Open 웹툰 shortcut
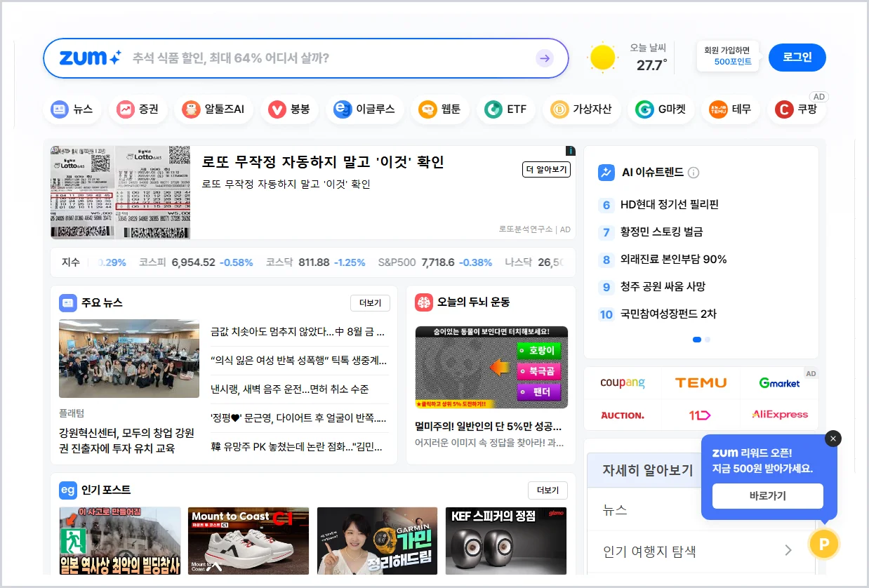The width and height of the screenshot is (869, 588). click(439, 109)
